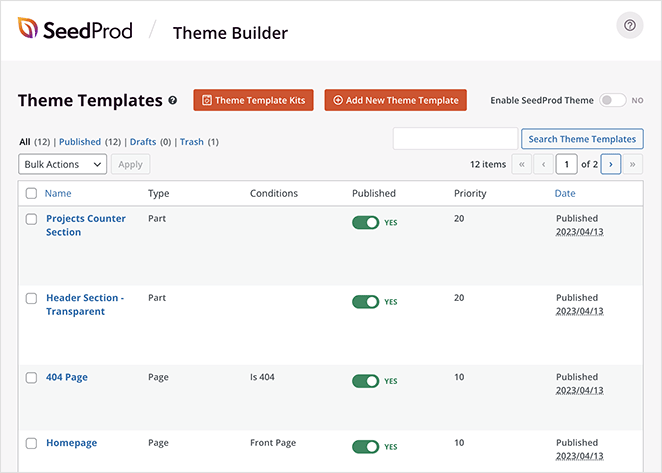Open the help question mark icon
Viewport: 662px width, 473px height.
pos(630,27)
